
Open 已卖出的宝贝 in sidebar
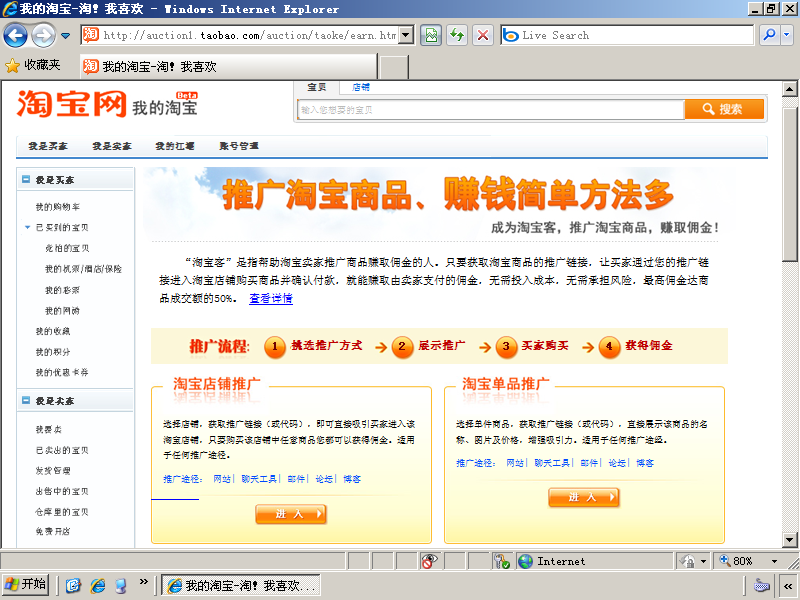62,450
